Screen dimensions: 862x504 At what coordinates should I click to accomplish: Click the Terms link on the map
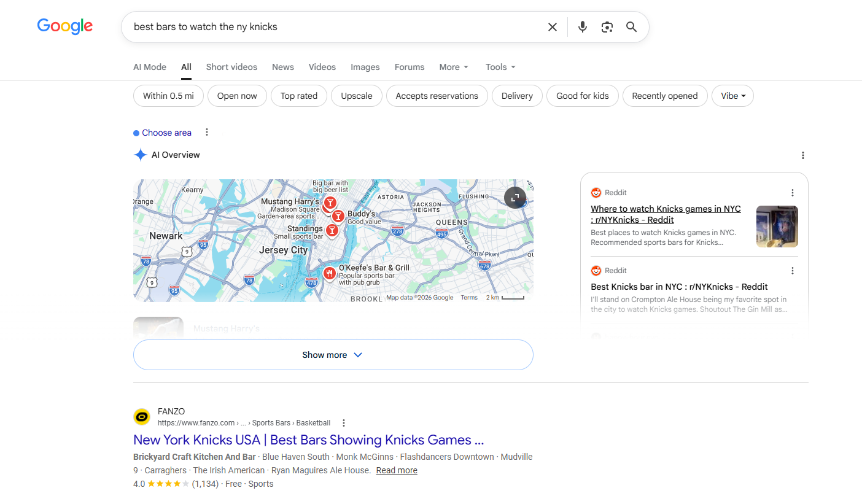tap(469, 298)
